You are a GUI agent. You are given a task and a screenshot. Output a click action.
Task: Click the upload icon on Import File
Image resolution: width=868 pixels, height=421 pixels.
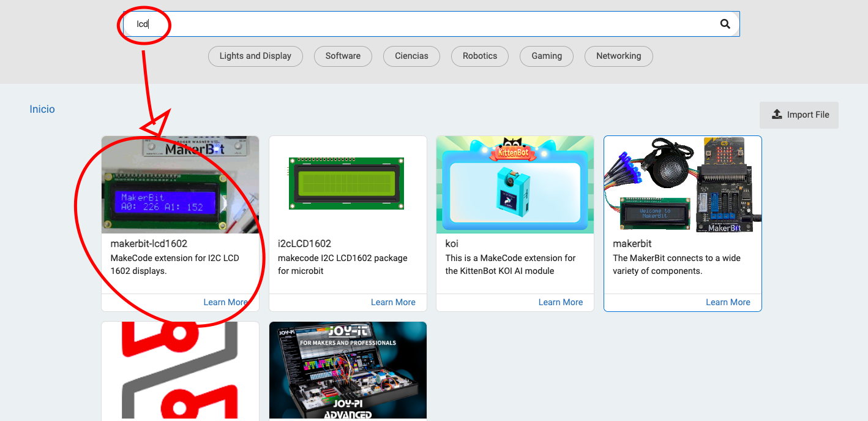click(x=777, y=115)
